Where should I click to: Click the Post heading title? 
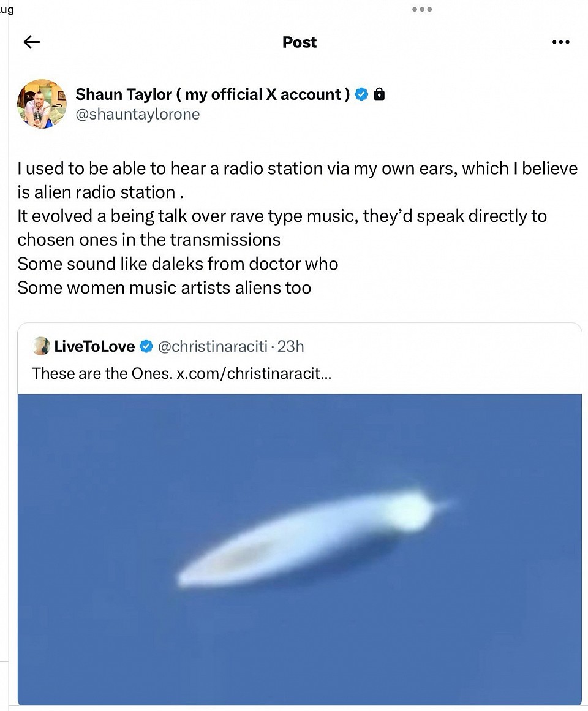300,42
